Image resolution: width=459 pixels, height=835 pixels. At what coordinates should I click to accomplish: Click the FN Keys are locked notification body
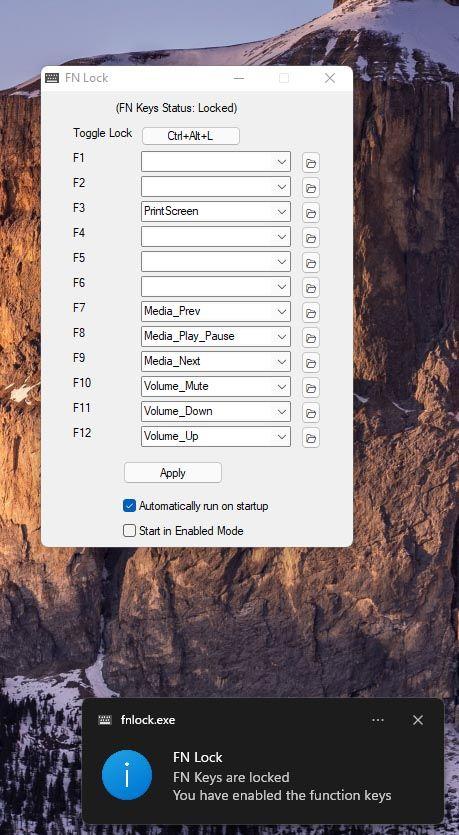[231, 777]
